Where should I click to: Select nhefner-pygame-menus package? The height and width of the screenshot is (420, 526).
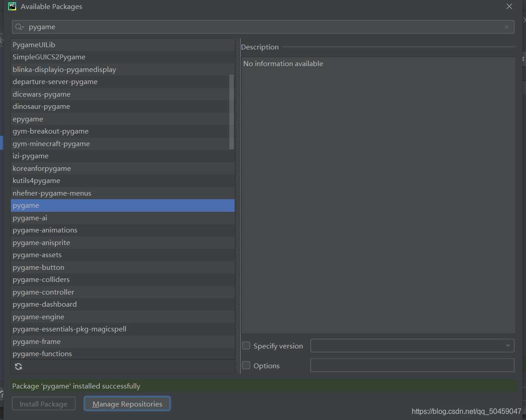click(x=123, y=193)
